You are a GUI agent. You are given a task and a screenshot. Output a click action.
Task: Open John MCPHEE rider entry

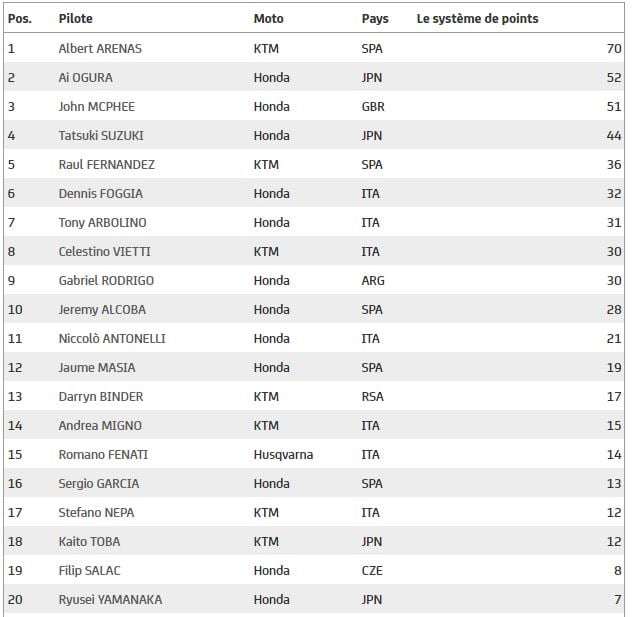point(97,106)
